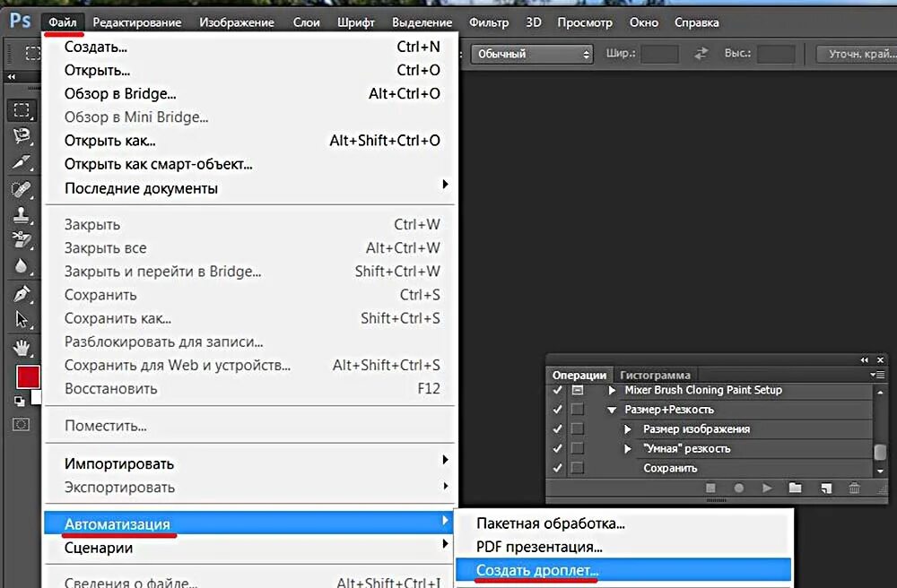This screenshot has width=897, height=588.
Task: Open the Последние документы submenu
Action: [248, 188]
